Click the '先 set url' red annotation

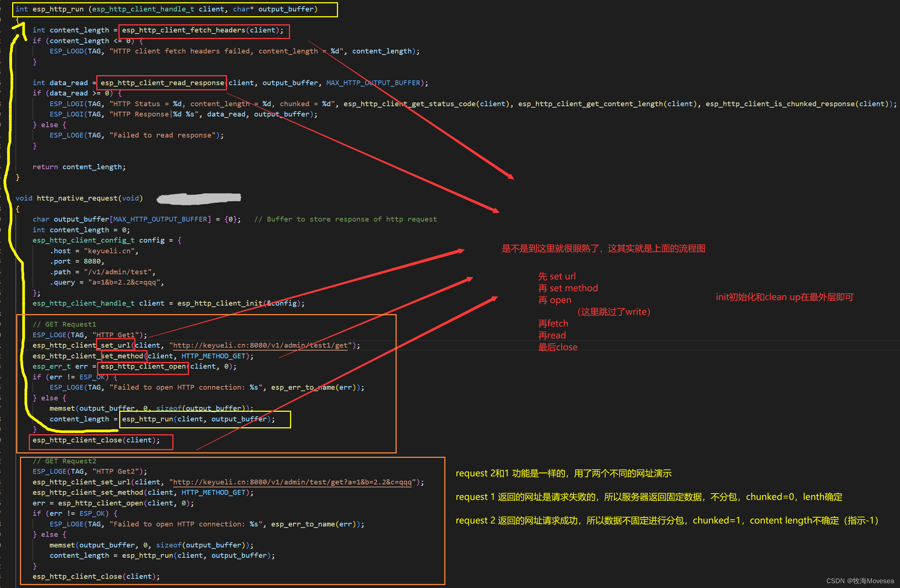tap(556, 276)
